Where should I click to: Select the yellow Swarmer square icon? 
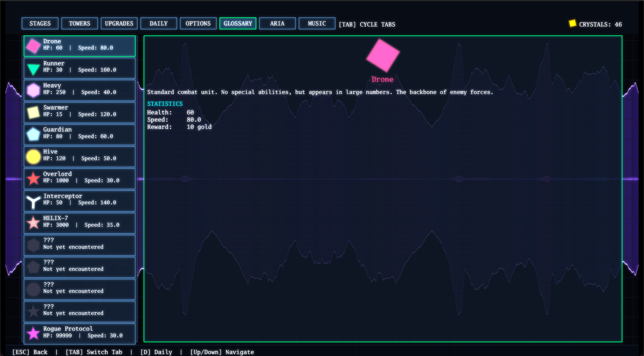(33, 112)
